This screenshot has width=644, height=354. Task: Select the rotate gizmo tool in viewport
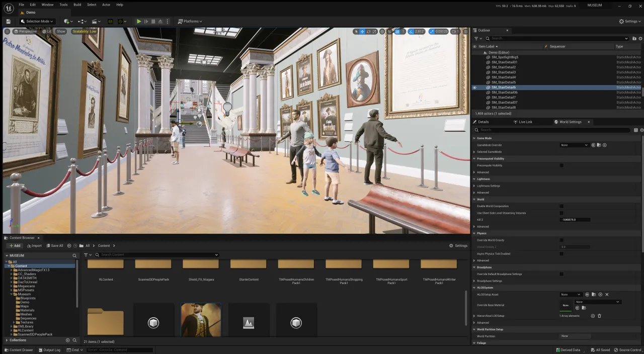368,31
